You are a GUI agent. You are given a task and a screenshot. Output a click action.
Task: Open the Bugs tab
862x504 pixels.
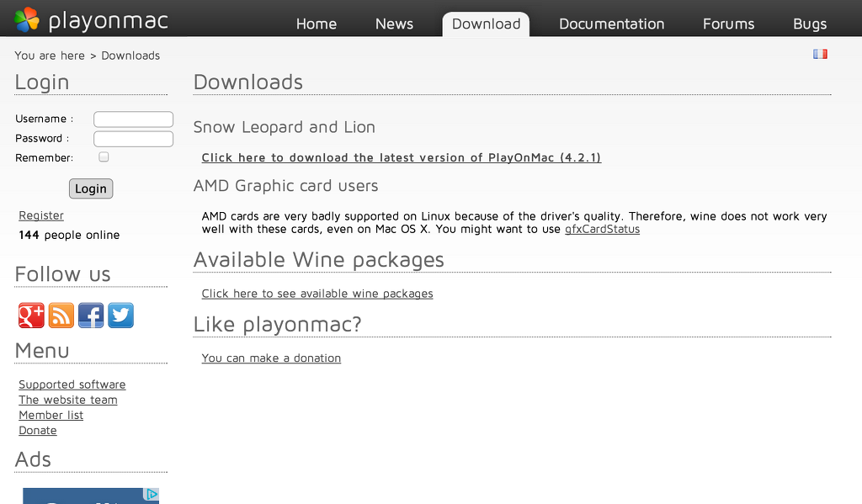point(810,24)
